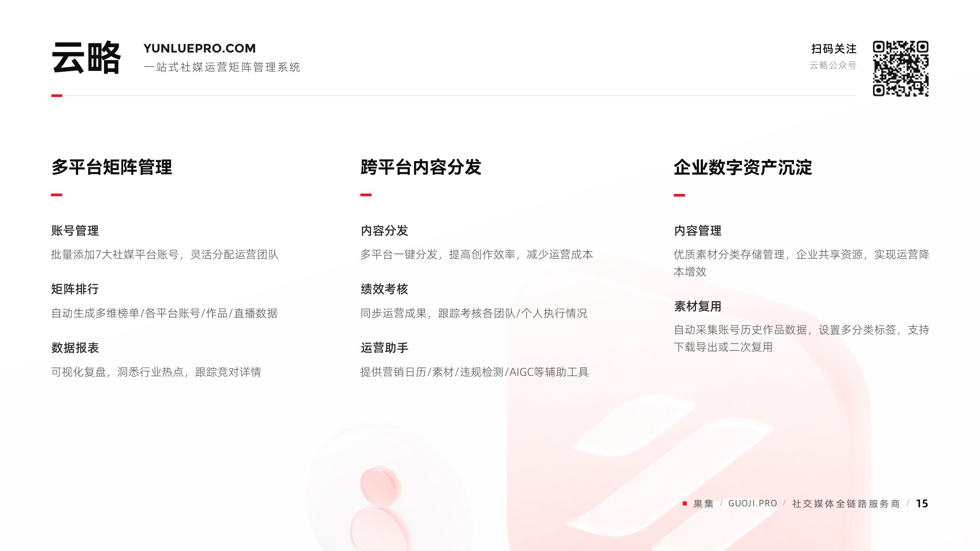Viewport: 980px width, 551px height.
Task: Select text 自动采集账号历史作品数据
Action: pos(740,330)
